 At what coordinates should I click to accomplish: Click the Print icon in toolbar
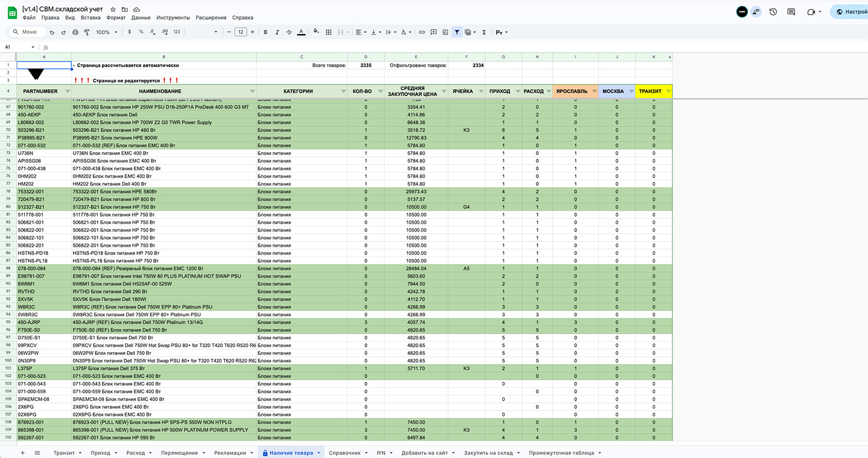[x=74, y=32]
